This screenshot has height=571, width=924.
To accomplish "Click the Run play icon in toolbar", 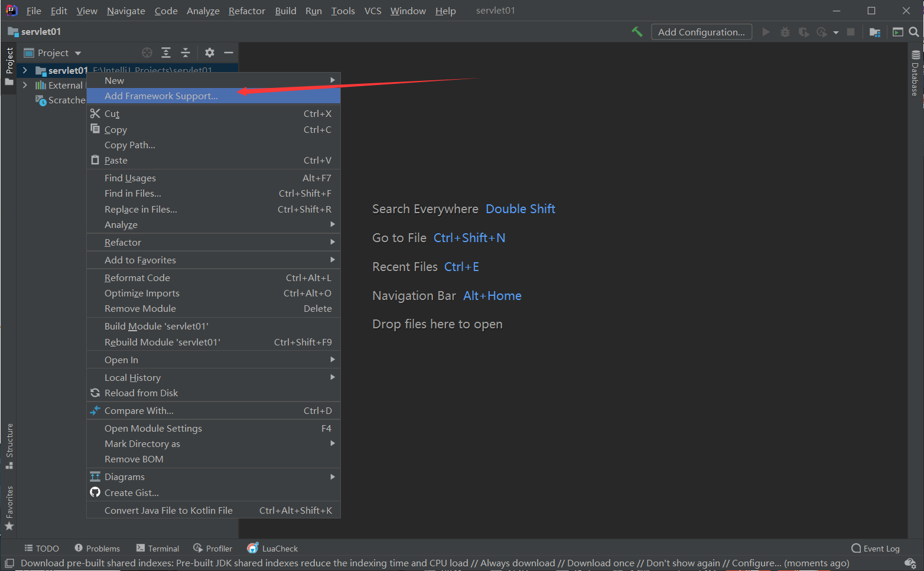I will (766, 32).
